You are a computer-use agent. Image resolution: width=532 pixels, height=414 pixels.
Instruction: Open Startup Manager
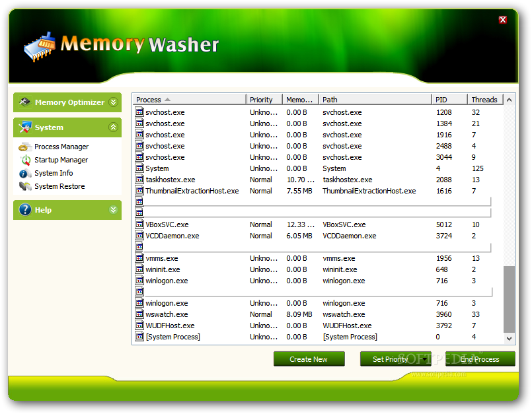[61, 160]
